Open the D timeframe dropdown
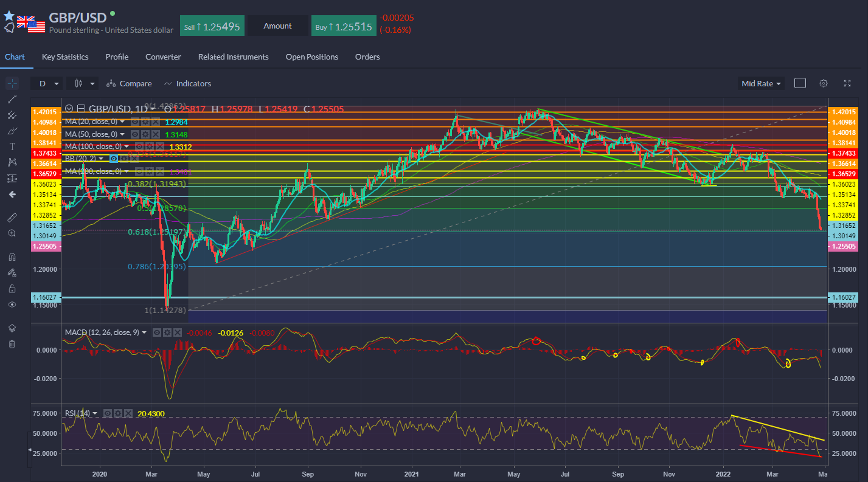868x482 pixels. click(x=49, y=83)
